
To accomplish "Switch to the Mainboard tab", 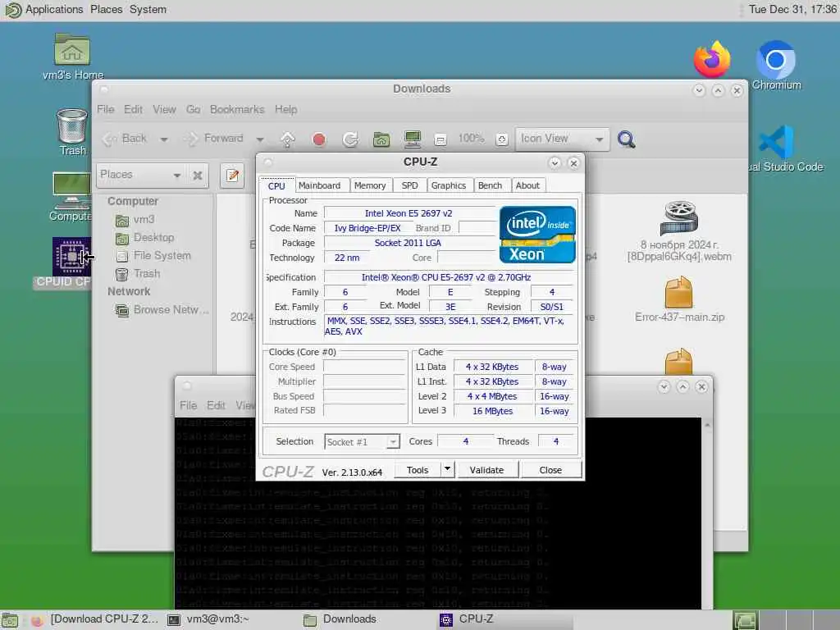I will coord(320,185).
